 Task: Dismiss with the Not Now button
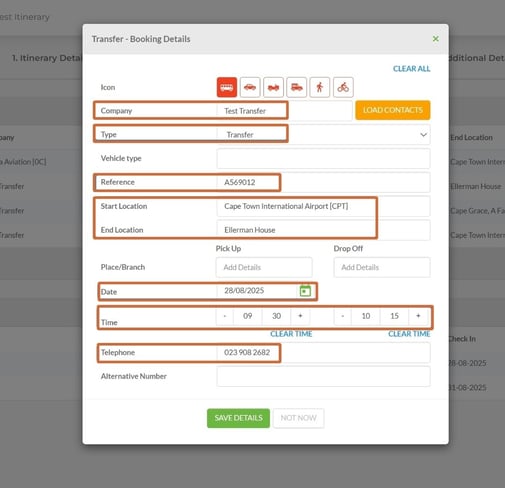tap(298, 418)
